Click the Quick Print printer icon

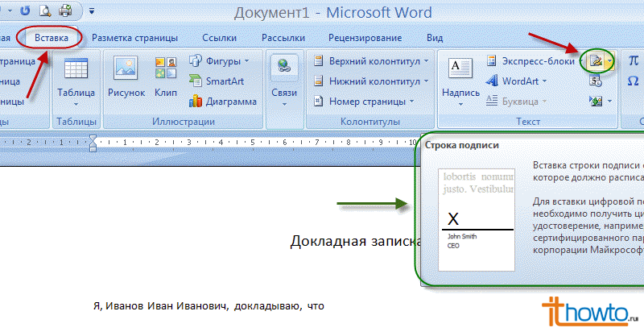[x=66, y=10]
